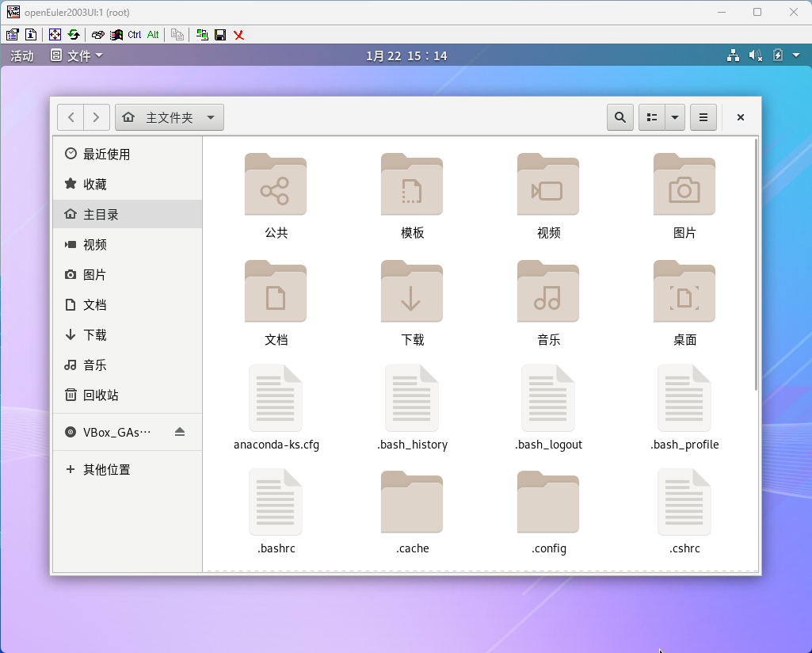Click the search magnifier button

(619, 117)
